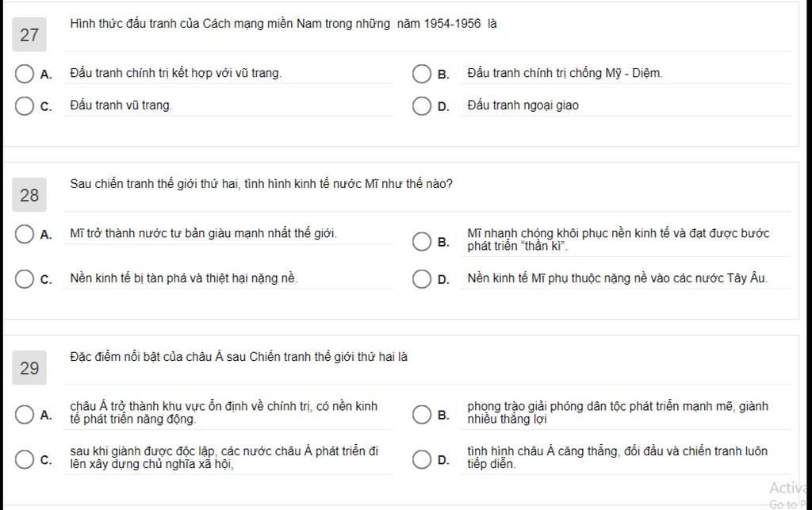812x510 pixels.
Task: Click question number 27 badge
Action: pyautogui.click(x=29, y=35)
